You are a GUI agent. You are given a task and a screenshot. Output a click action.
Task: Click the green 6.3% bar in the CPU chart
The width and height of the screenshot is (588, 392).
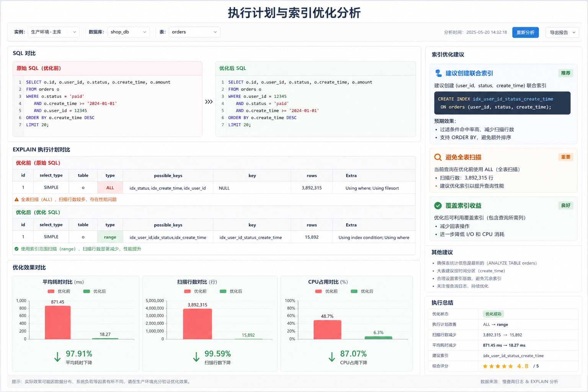point(378,338)
